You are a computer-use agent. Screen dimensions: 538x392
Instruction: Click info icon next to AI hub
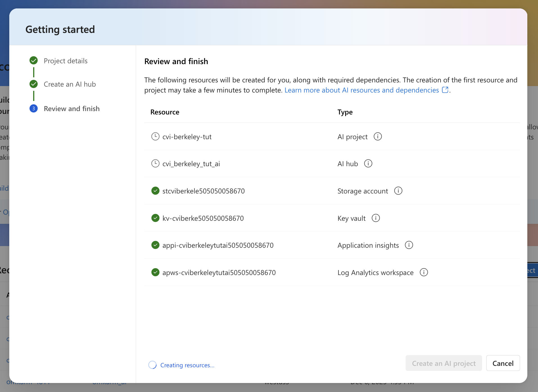(x=368, y=163)
